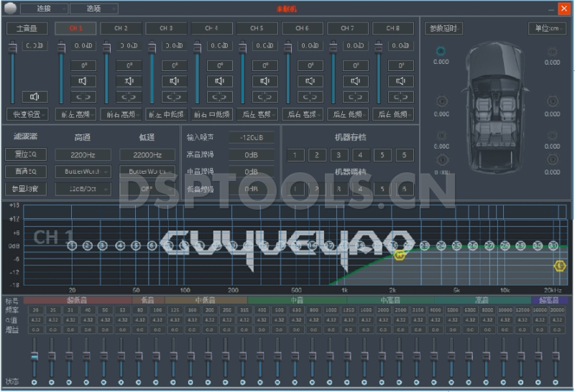Image resolution: width=575 pixels, height=392 pixels.
Task: Click the high-pass 2200Hz frequency field
Action: [83, 154]
